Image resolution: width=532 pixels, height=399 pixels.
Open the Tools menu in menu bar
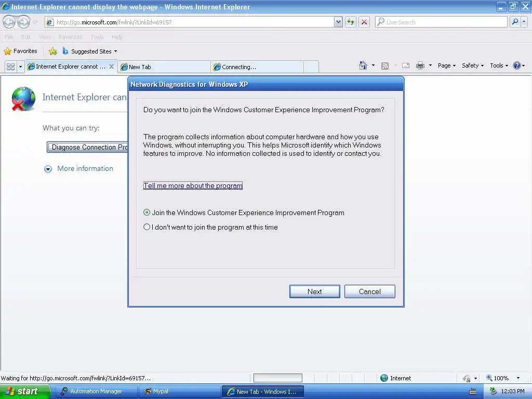[97, 37]
